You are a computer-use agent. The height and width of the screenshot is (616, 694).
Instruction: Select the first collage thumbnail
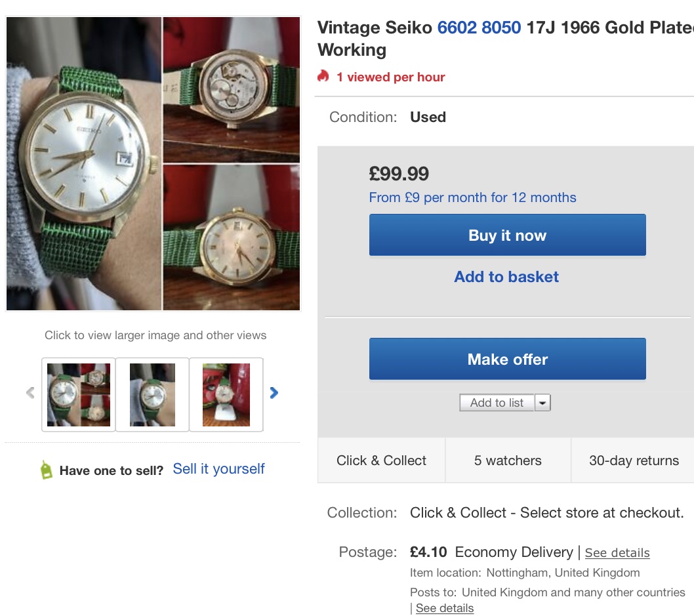(x=79, y=394)
